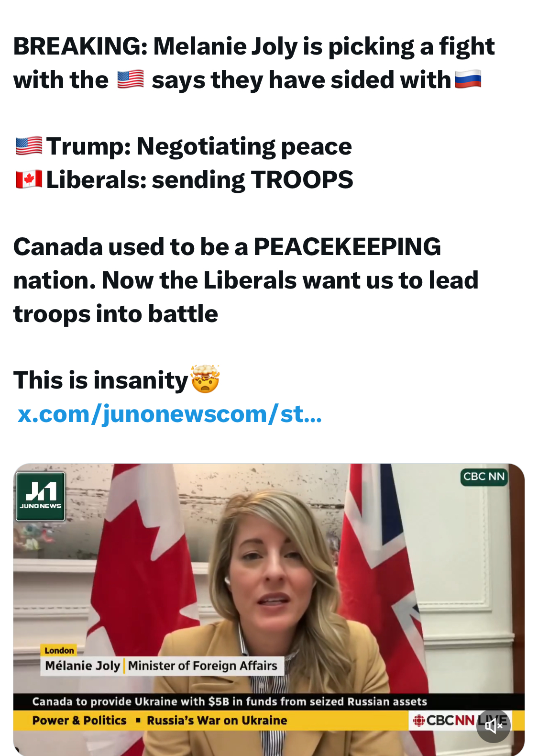
Task: Click the Canadian flag emoji before Liberals
Action: pyautogui.click(x=29, y=179)
